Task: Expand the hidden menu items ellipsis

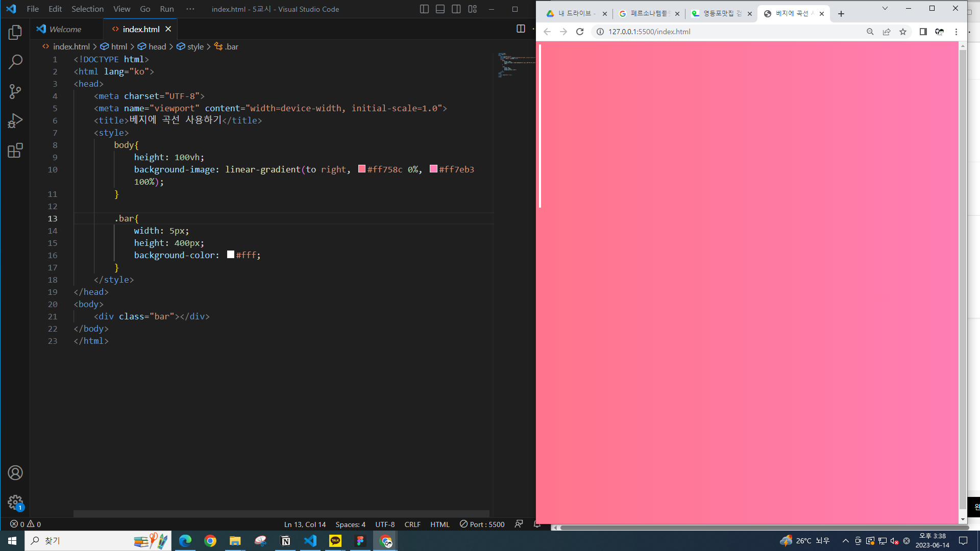Action: point(190,9)
